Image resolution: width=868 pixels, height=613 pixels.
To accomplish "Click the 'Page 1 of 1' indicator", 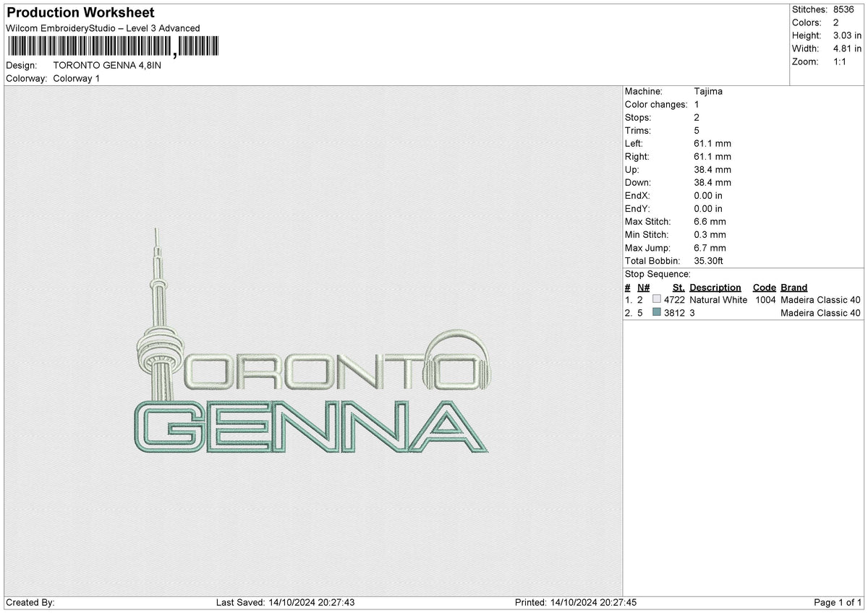I will click(x=838, y=603).
